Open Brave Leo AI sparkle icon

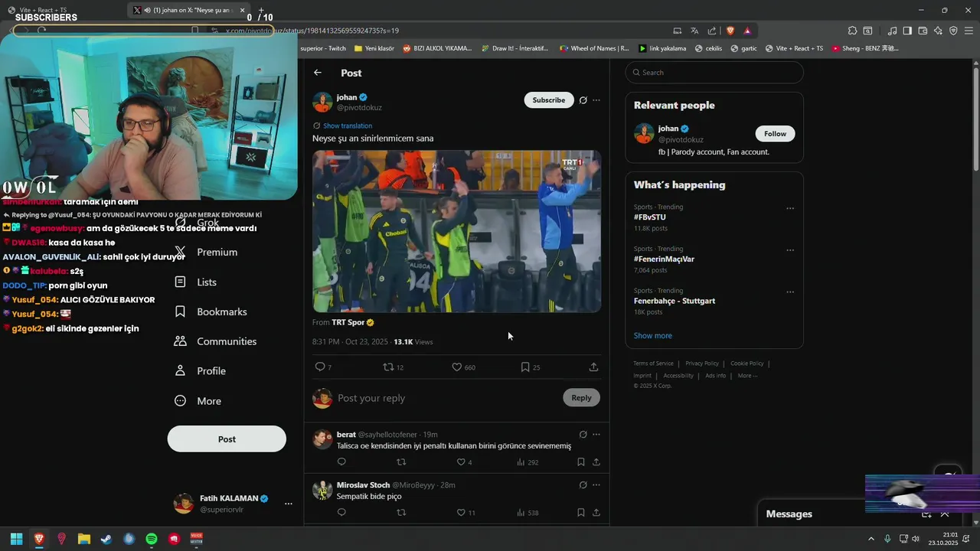pyautogui.click(x=938, y=31)
